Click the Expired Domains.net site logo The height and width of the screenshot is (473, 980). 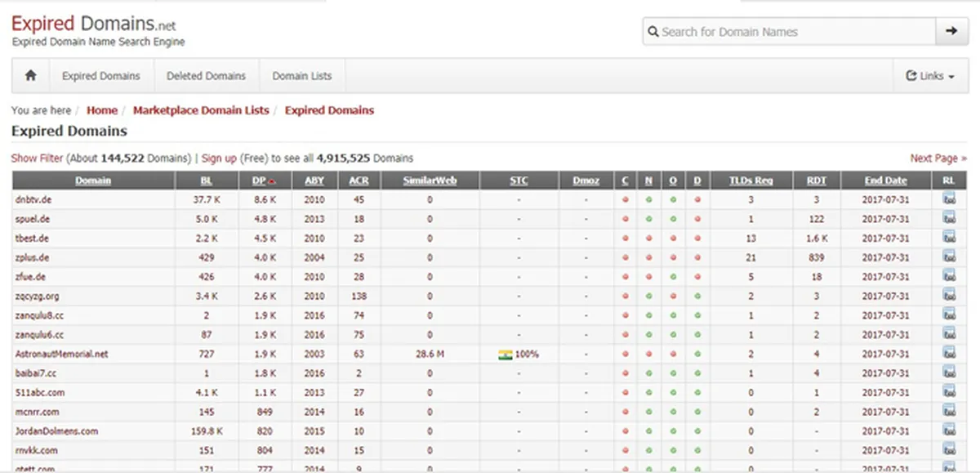pyautogui.click(x=93, y=25)
